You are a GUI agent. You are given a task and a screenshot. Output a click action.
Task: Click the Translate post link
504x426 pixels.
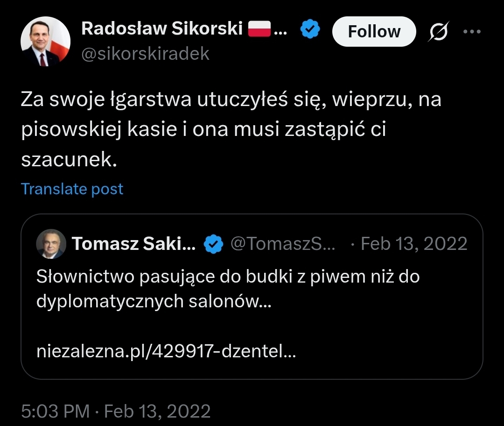(x=72, y=189)
